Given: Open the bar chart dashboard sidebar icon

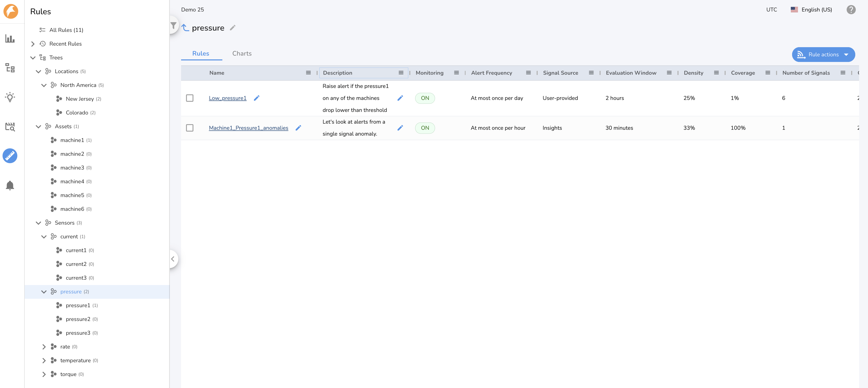Looking at the screenshot, I should pos(10,38).
